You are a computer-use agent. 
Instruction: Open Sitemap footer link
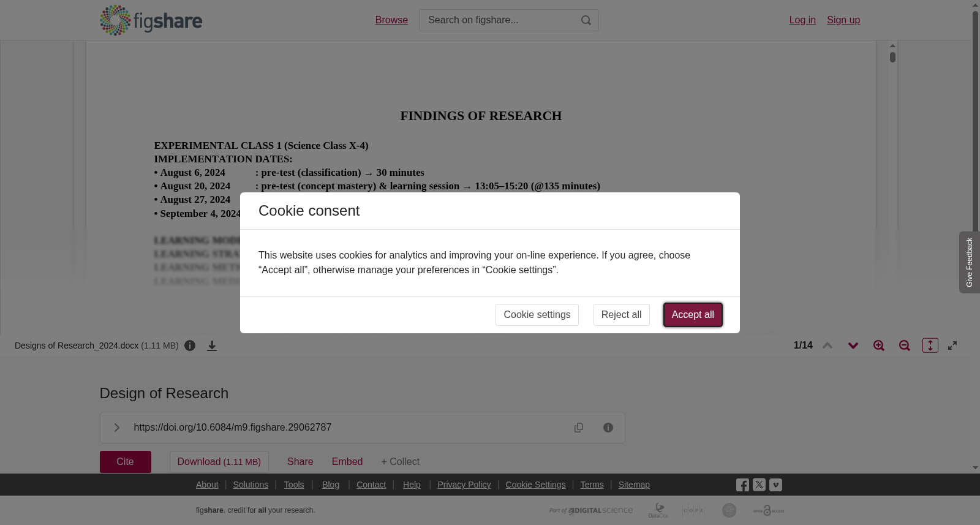pyautogui.click(x=634, y=485)
